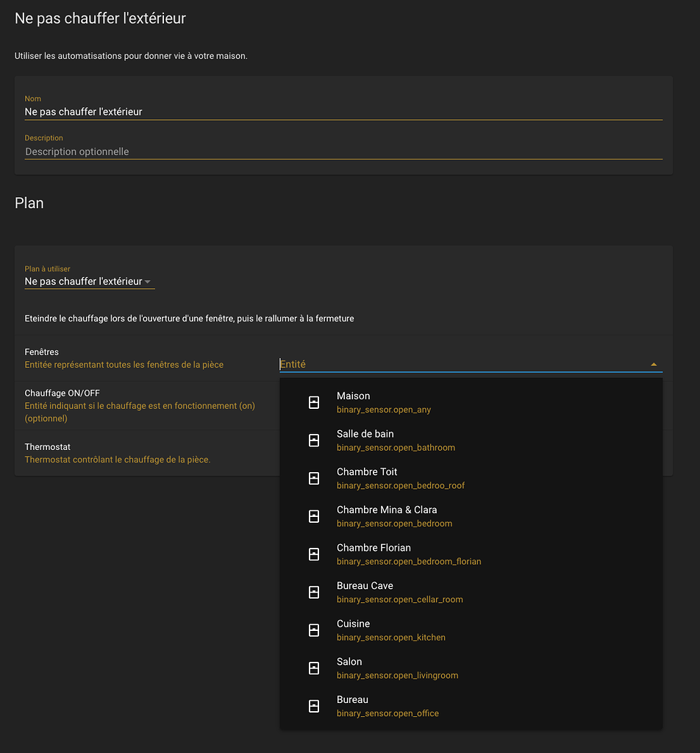700x753 pixels.
Task: Click the window sensor icon for Cuisine
Action: click(314, 629)
